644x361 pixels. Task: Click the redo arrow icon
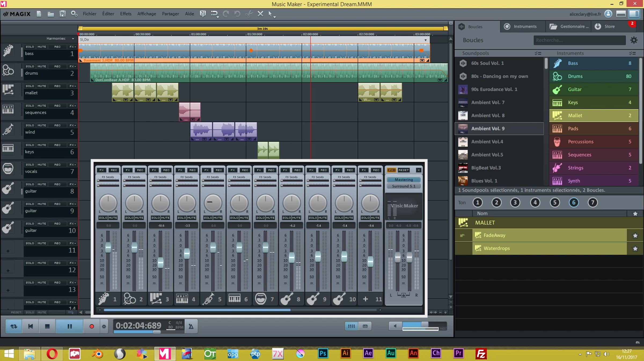[226, 14]
